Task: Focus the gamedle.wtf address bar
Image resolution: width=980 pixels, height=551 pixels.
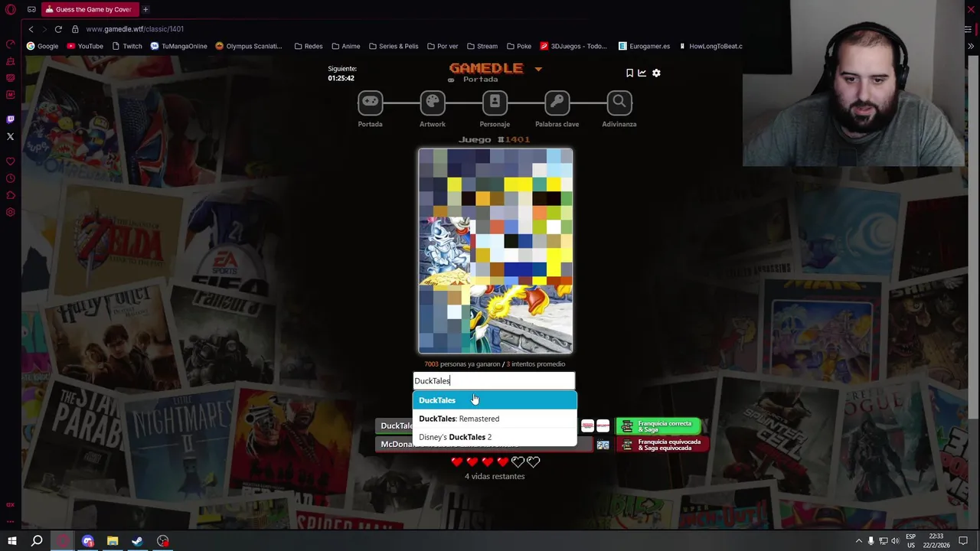Action: click(135, 29)
